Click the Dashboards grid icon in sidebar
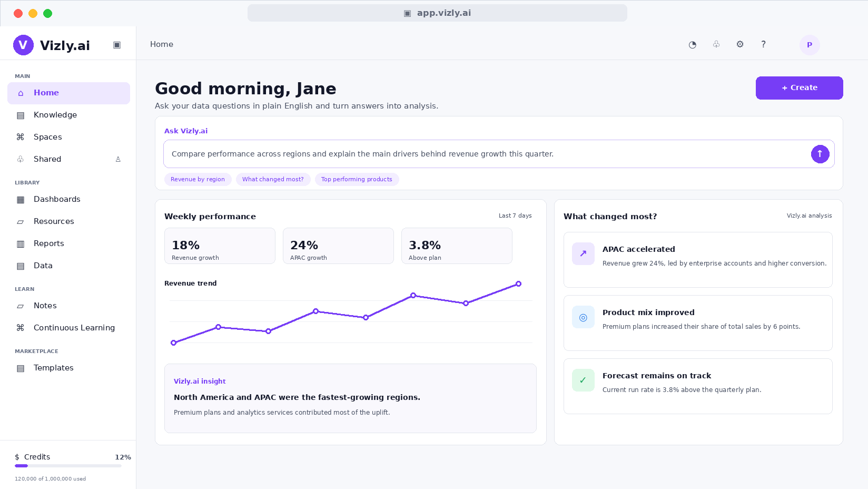The height and width of the screenshot is (489, 868). tap(21, 199)
